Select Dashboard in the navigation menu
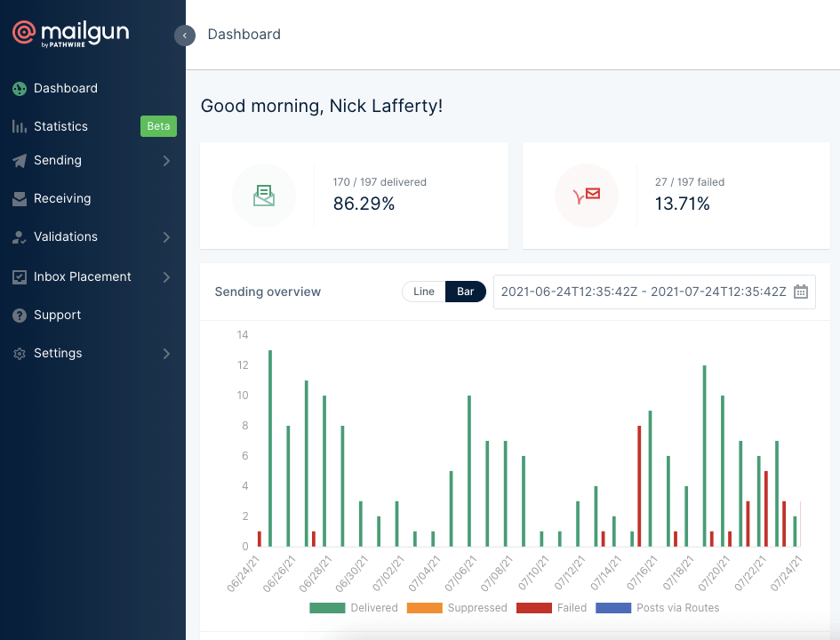 click(x=65, y=88)
